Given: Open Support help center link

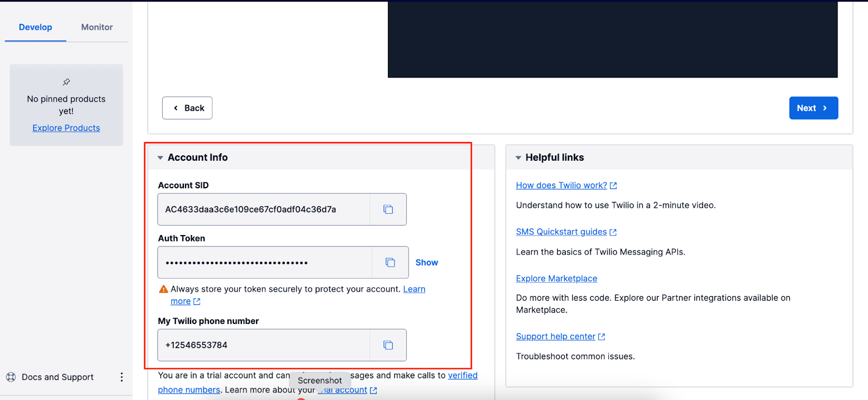Looking at the screenshot, I should click(x=556, y=336).
